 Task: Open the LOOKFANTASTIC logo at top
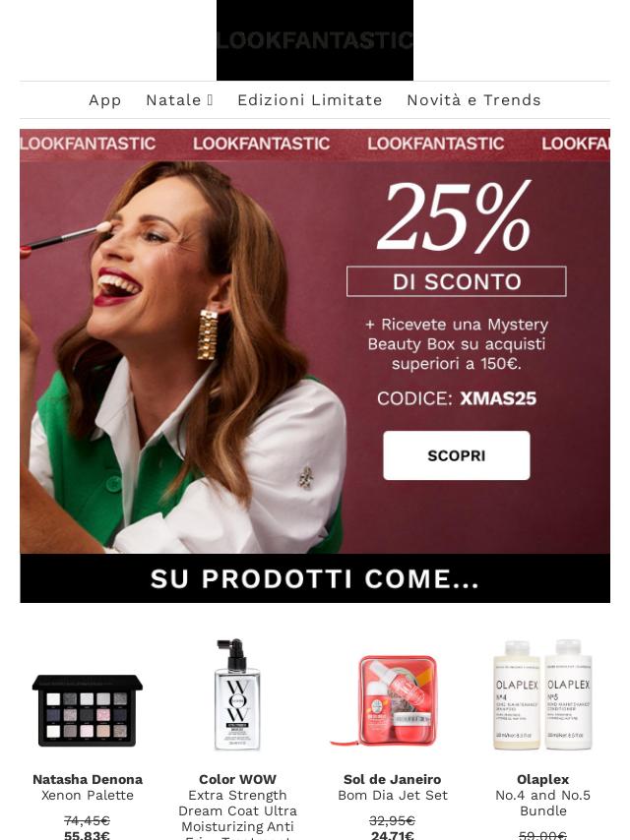[x=315, y=40]
